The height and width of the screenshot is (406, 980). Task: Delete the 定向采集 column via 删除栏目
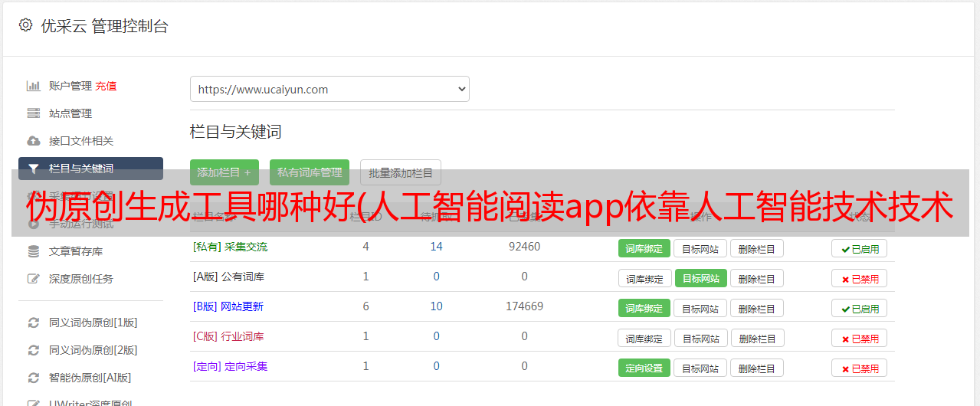pyautogui.click(x=757, y=368)
